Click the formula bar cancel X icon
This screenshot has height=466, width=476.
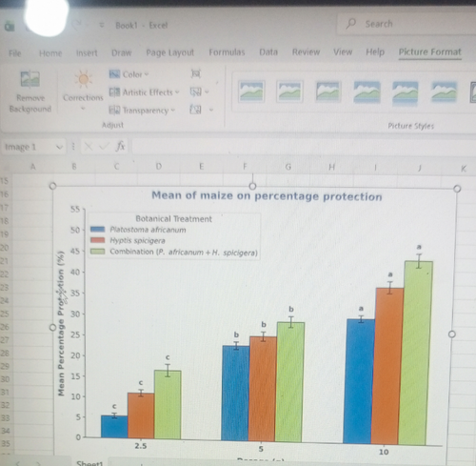coord(89,147)
